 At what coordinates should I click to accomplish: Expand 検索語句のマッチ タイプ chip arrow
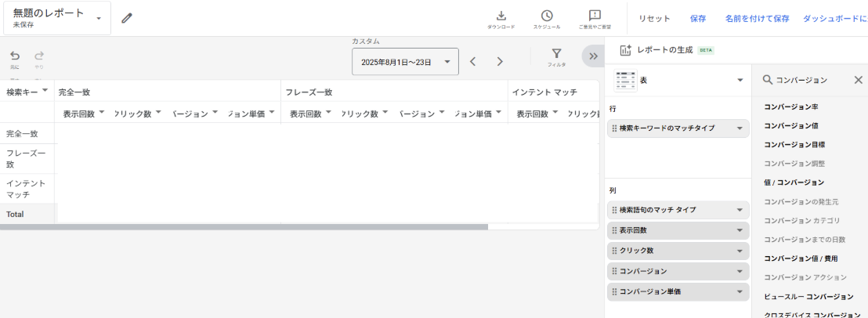tap(740, 210)
